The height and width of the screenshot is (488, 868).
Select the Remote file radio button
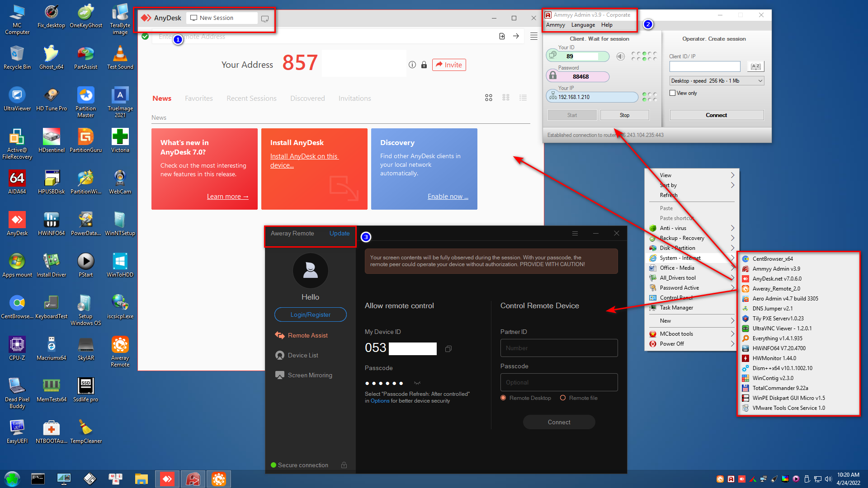[x=563, y=398]
